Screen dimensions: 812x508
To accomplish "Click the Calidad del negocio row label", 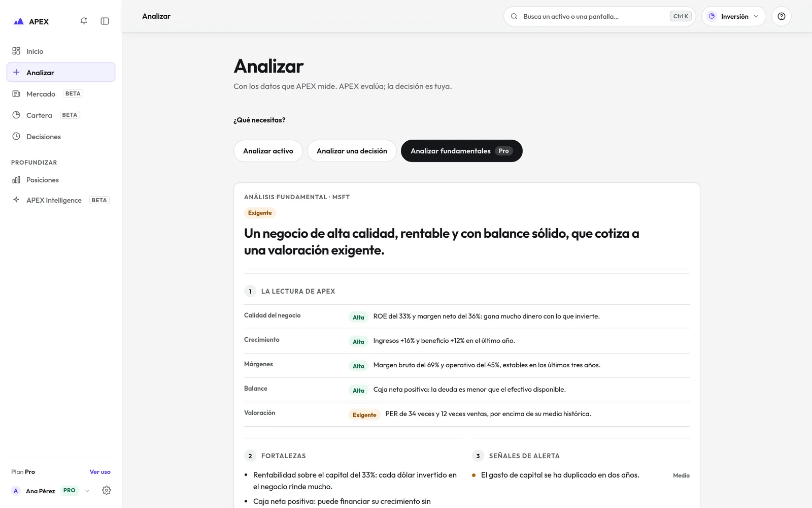I will pyautogui.click(x=272, y=315).
